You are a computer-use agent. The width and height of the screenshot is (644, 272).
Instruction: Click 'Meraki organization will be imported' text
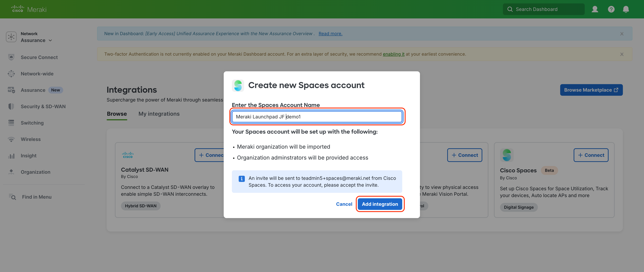283,147
